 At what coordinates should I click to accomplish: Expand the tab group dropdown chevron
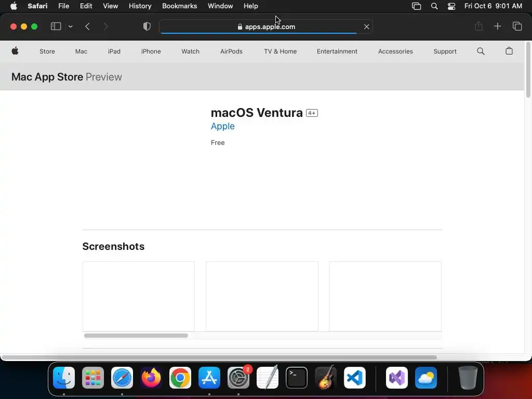71,26
